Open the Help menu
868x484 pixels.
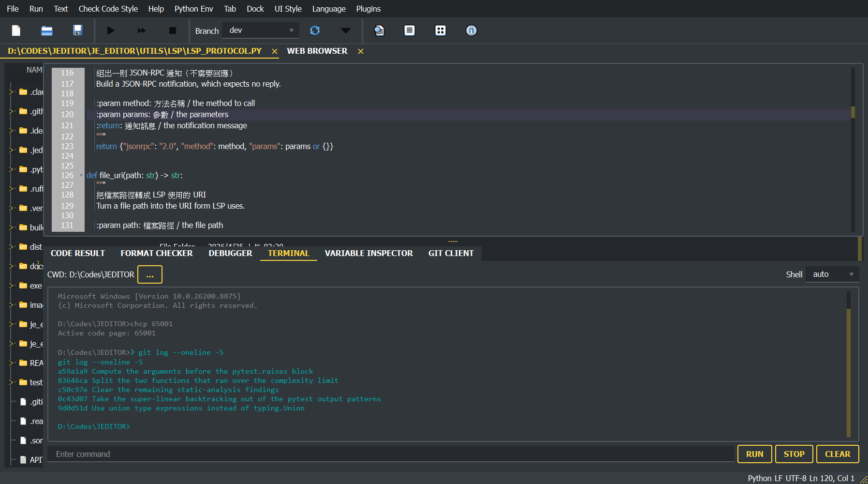[156, 9]
